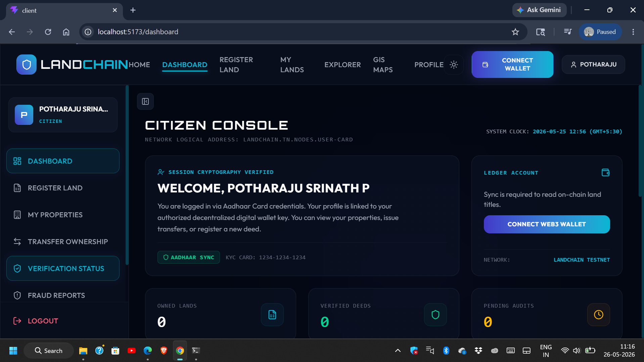Collapse the sidebar panel icon

pyautogui.click(x=145, y=101)
